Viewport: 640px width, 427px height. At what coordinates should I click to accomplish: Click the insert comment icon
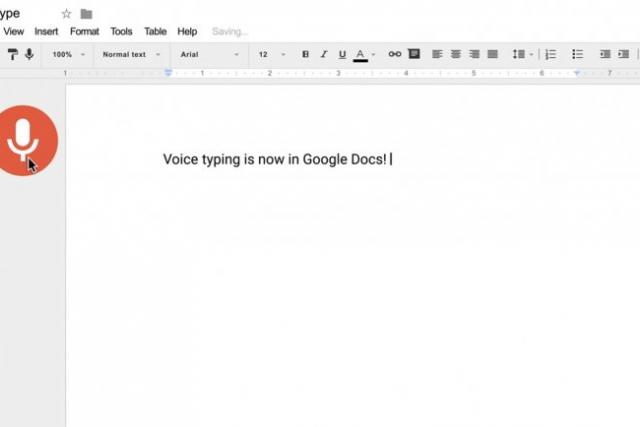coord(414,54)
